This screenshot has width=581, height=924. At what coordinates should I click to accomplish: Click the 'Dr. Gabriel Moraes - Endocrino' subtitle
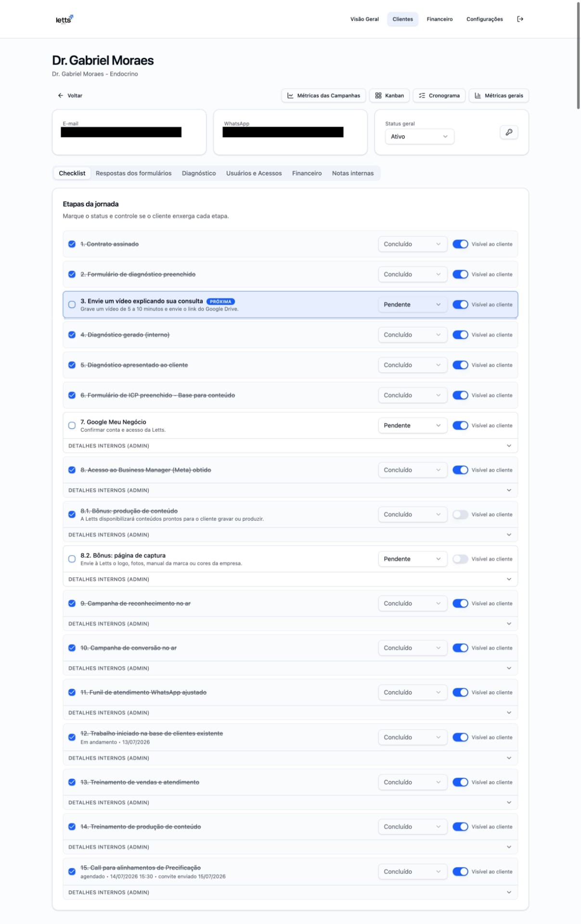pos(95,74)
